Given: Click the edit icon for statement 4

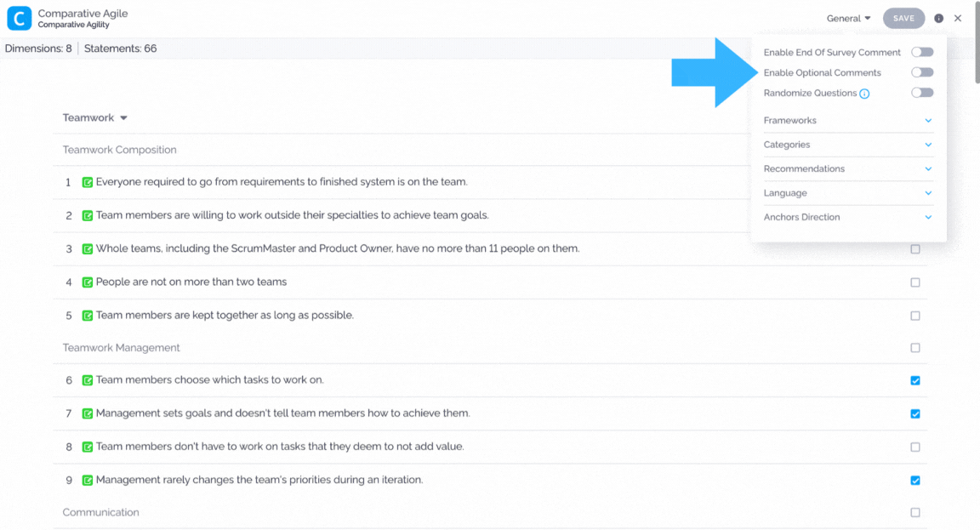Looking at the screenshot, I should [88, 282].
